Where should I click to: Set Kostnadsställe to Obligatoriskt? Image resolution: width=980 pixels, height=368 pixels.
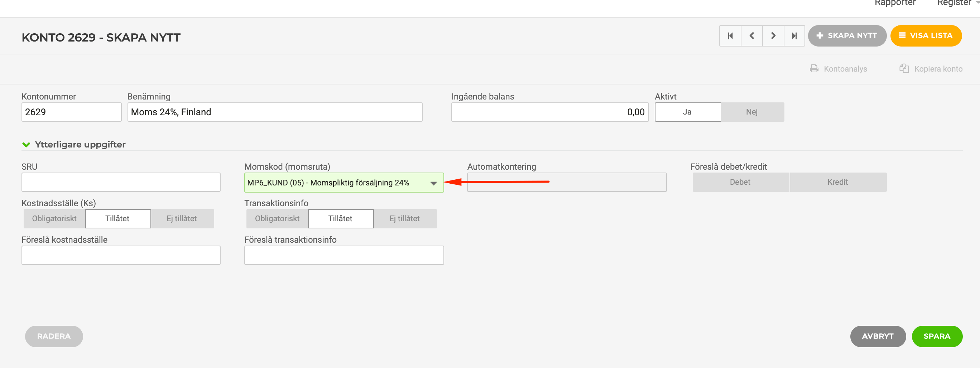click(54, 219)
